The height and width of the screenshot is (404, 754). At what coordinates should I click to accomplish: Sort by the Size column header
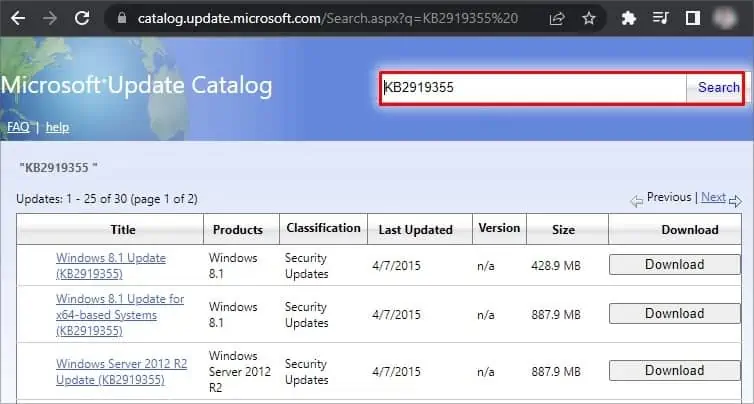[567, 229]
